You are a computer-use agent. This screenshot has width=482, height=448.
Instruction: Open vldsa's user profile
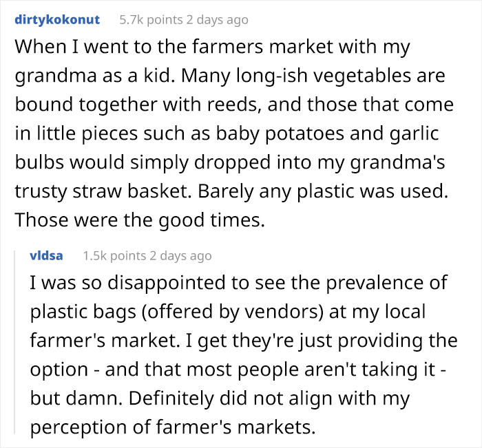click(47, 255)
